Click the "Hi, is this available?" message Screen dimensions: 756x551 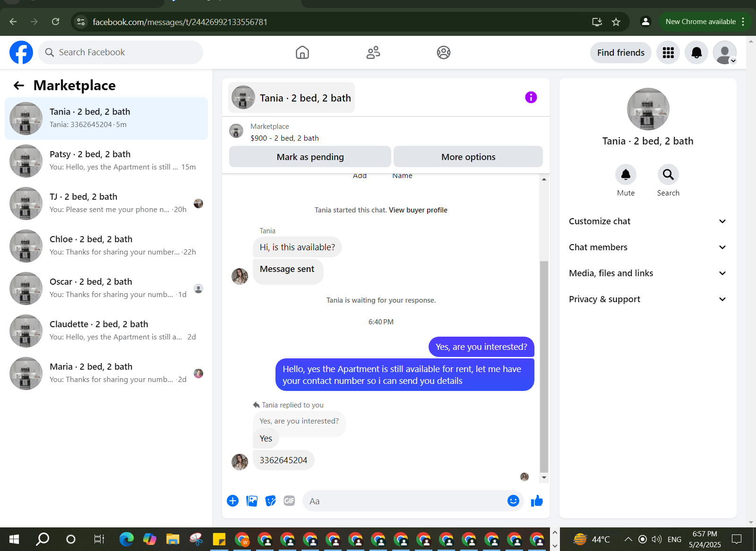(x=297, y=247)
